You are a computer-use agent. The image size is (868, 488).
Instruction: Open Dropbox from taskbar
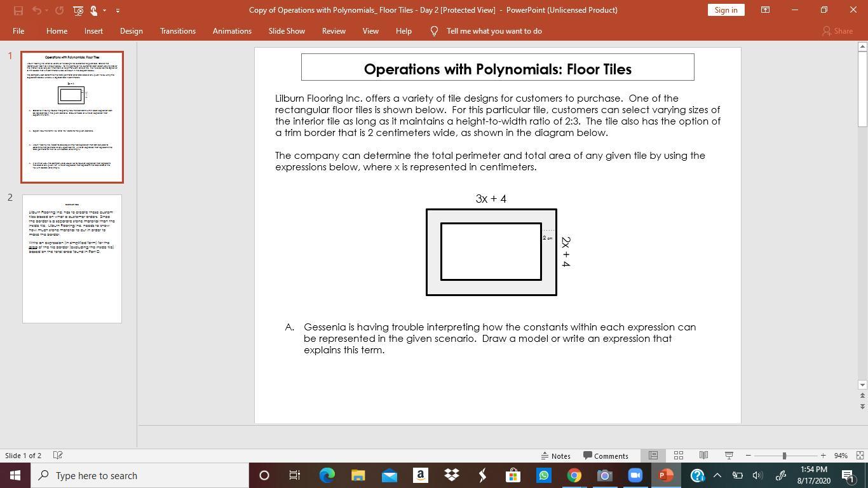pyautogui.click(x=451, y=475)
